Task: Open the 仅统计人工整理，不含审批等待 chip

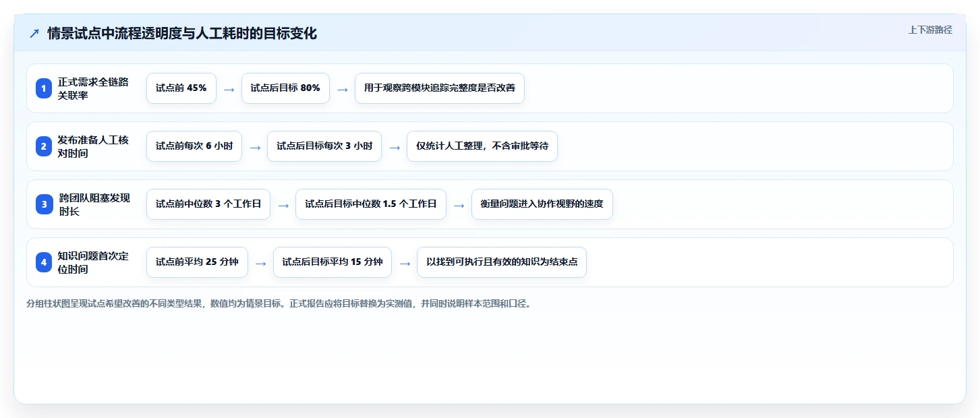Action: (482, 146)
